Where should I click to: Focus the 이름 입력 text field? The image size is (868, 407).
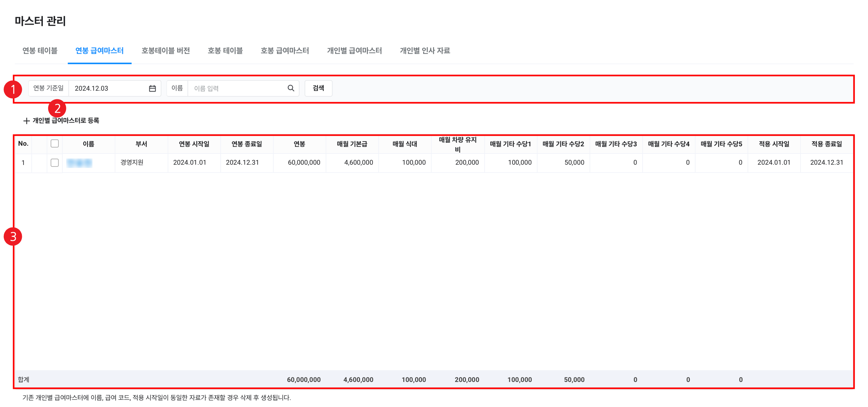238,88
